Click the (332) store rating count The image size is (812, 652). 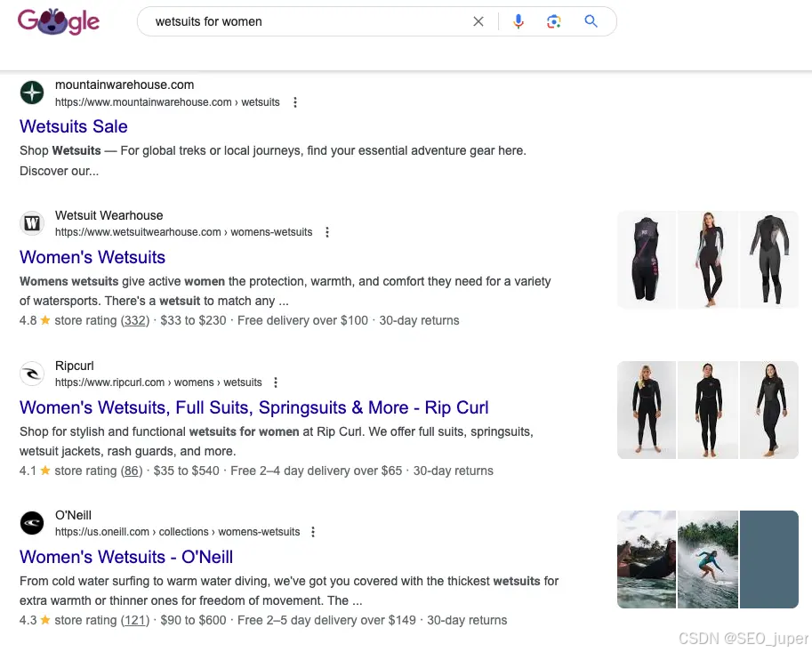pos(134,320)
